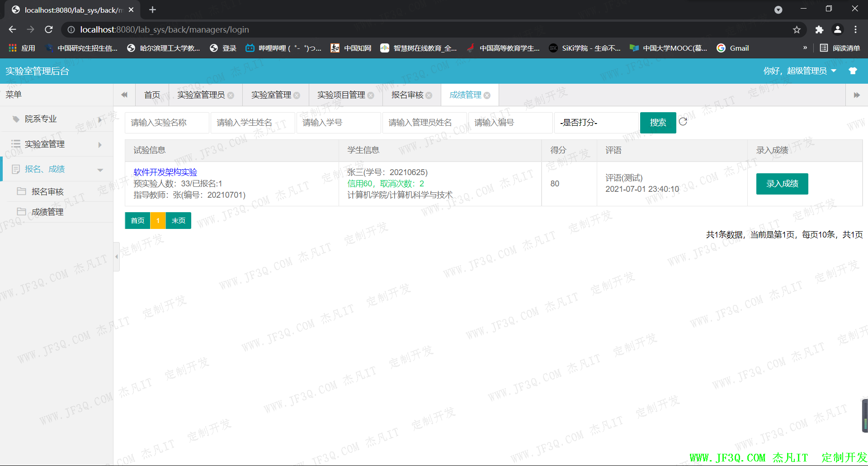Screen dimensions: 868x466
Task: Open the browser extensions puzzle icon
Action: click(x=819, y=30)
